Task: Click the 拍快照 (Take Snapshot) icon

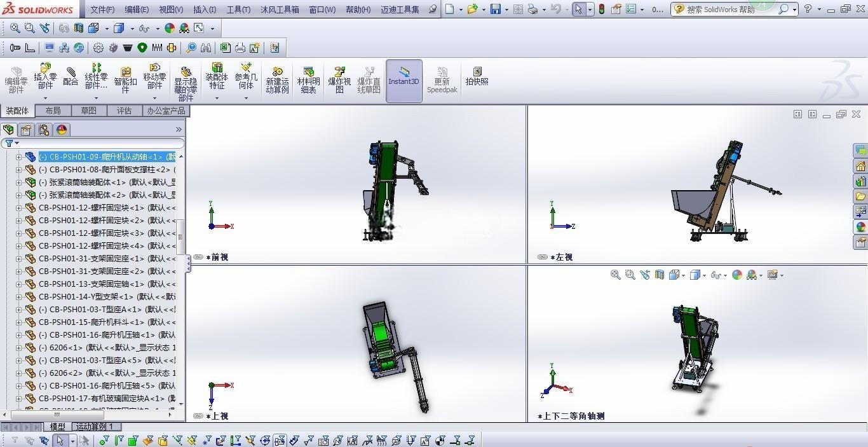Action: coord(477,76)
